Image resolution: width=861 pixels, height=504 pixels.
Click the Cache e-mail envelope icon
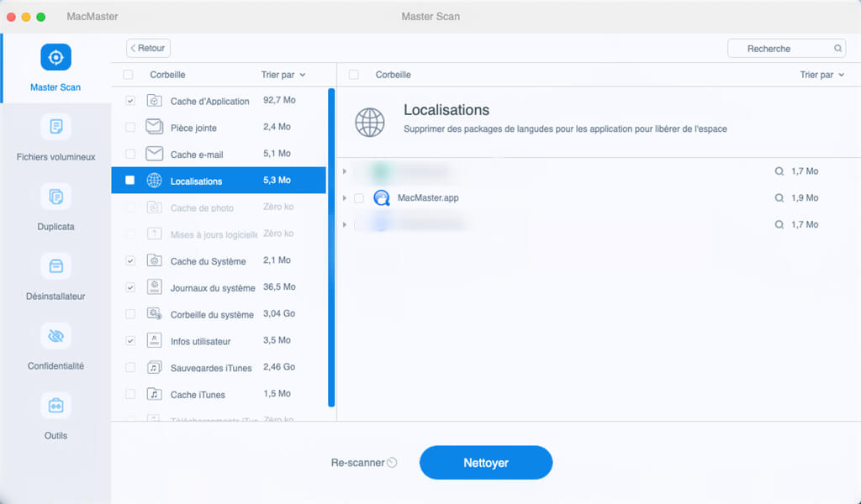pos(155,154)
